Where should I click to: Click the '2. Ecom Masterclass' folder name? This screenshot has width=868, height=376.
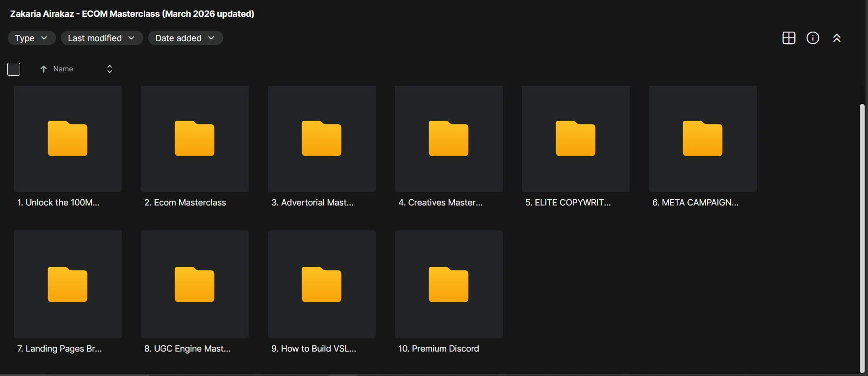[185, 203]
